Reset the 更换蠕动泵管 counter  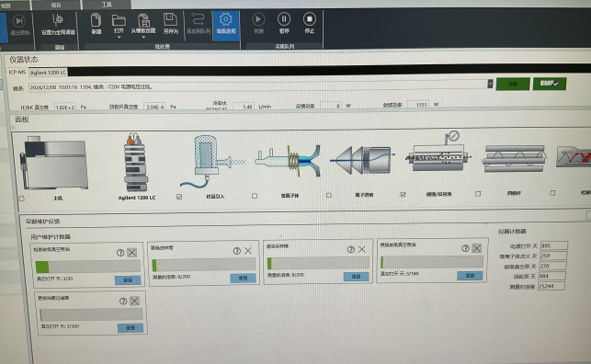pos(243,279)
